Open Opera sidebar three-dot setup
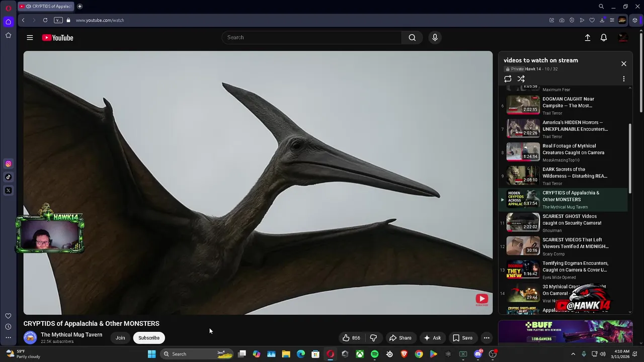The height and width of the screenshot is (362, 644). pos(8,338)
